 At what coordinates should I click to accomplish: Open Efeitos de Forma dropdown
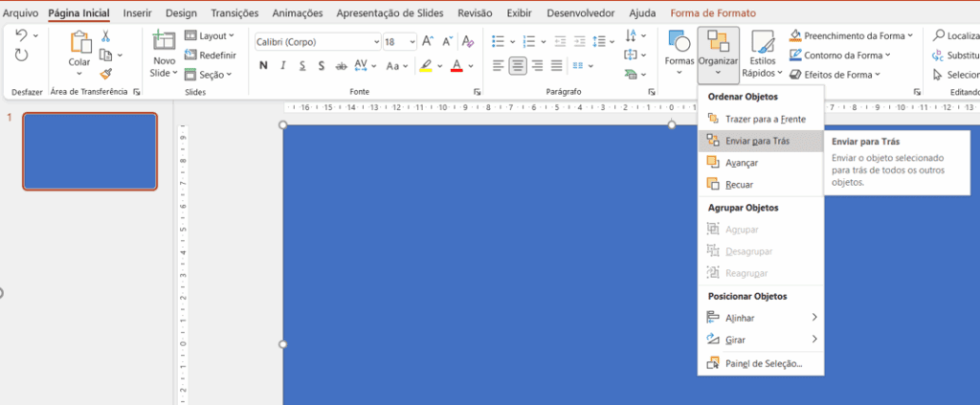coord(835,75)
